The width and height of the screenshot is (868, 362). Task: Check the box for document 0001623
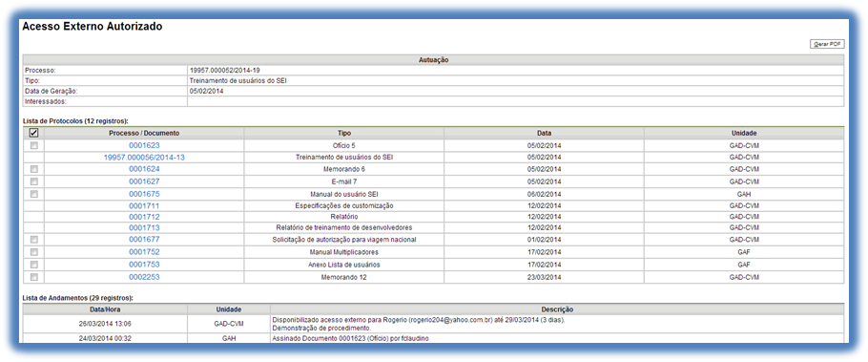(x=33, y=145)
